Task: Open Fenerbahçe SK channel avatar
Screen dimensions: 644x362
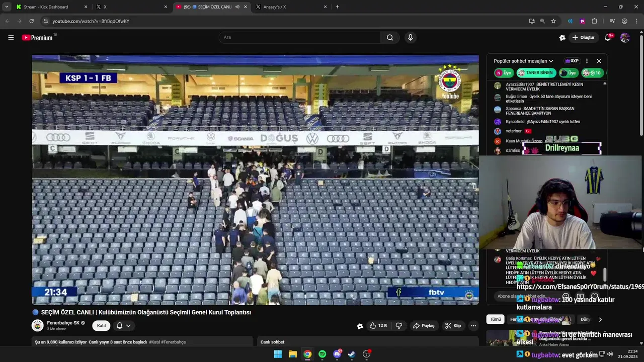Action: pyautogui.click(x=38, y=325)
